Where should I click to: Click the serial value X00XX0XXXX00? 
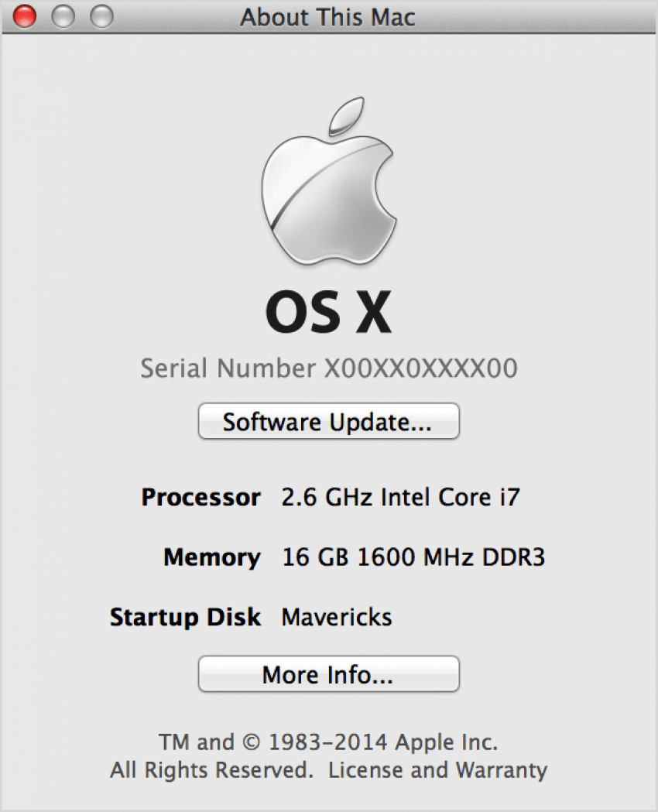[420, 368]
